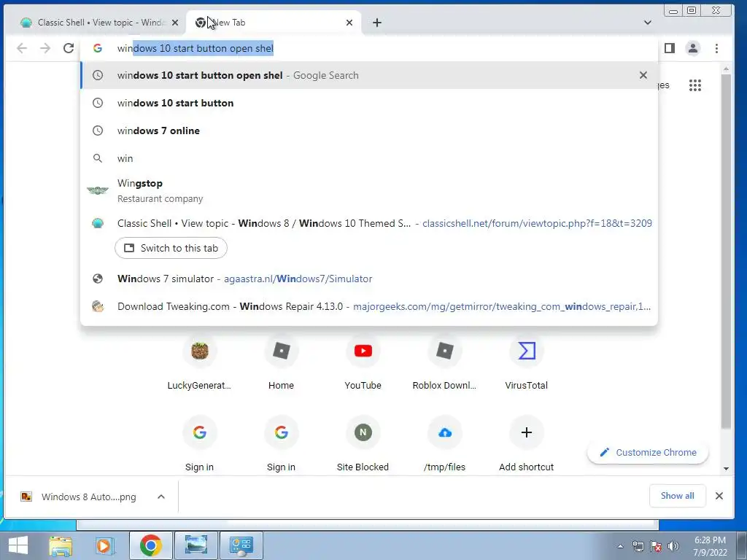
Task: Click the Add shortcut tile
Action: [527, 443]
